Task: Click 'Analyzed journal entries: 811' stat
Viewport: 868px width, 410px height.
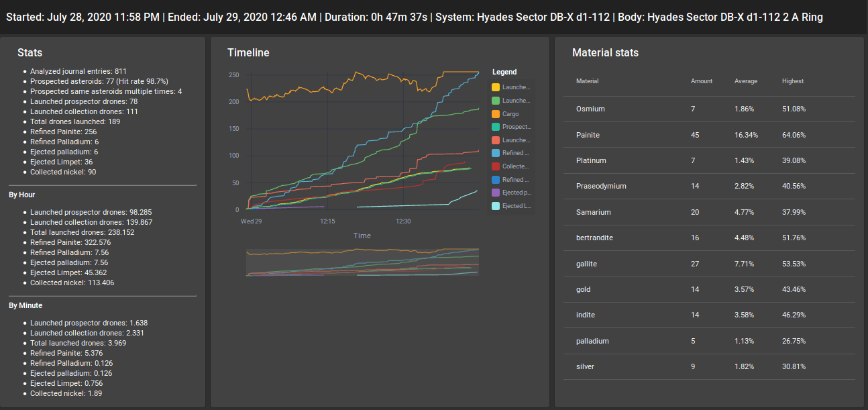Action: coord(78,71)
